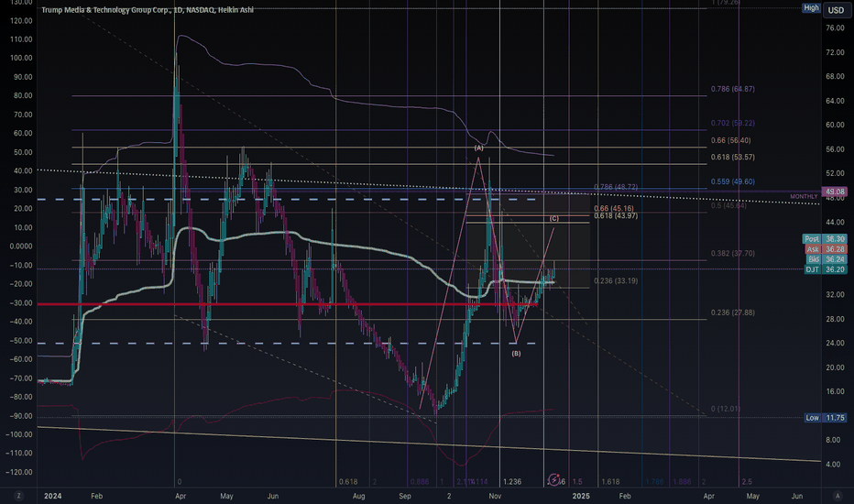Click Fib label '0.786 (48.72)'

pyautogui.click(x=616, y=187)
